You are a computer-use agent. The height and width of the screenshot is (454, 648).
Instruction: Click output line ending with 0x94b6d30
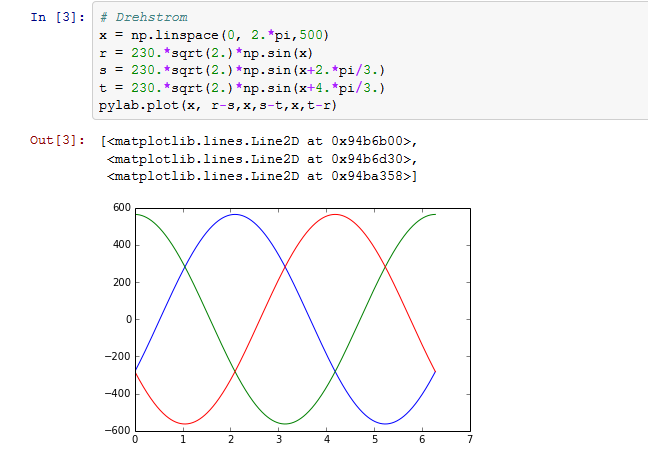262,159
